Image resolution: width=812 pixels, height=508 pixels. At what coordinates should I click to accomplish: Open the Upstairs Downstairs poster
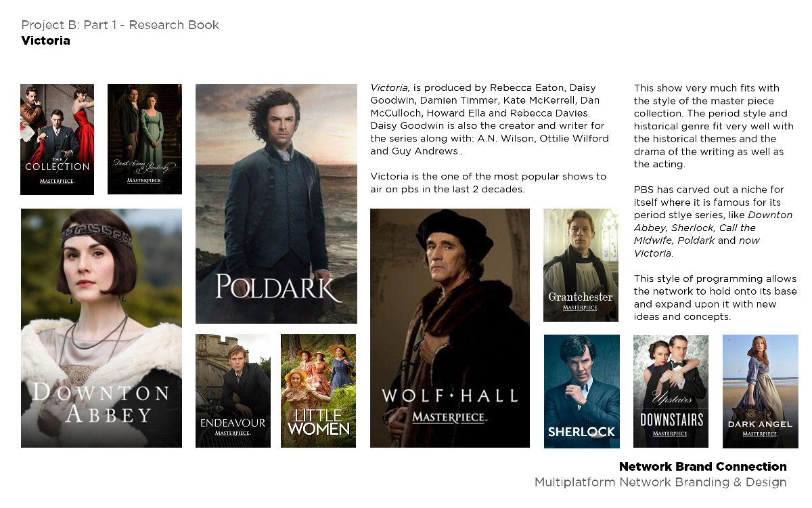click(x=671, y=391)
